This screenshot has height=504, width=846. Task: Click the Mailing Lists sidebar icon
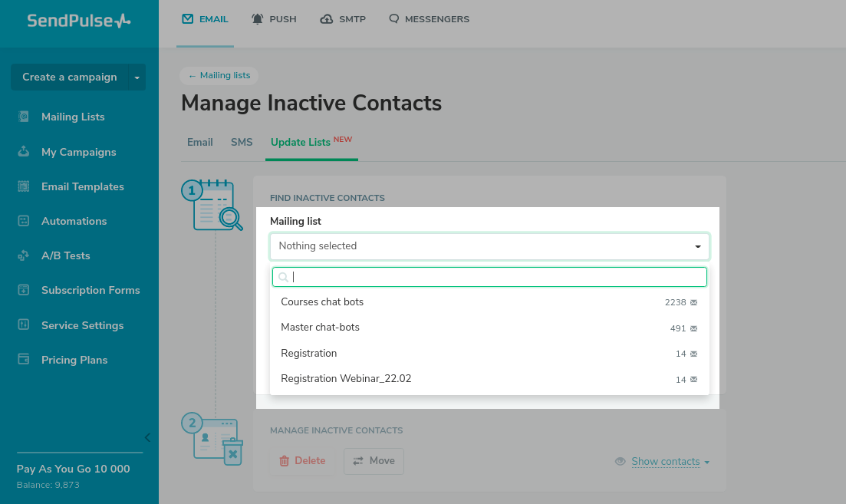(24, 117)
